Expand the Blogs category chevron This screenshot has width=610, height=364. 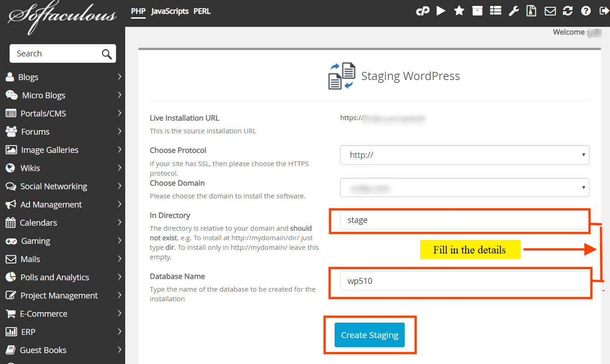[x=119, y=77]
